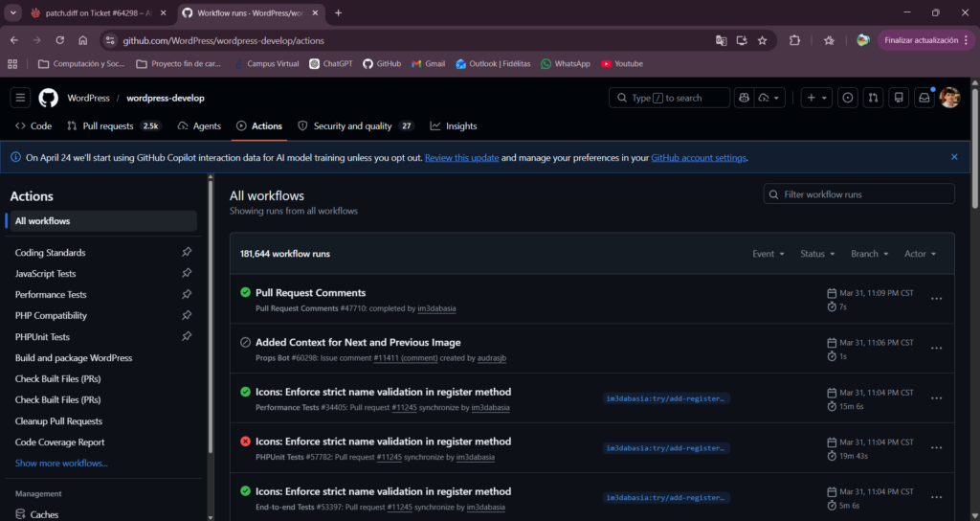This screenshot has height=521, width=980.
Task: Open the notifications inbox icon
Action: (x=924, y=98)
